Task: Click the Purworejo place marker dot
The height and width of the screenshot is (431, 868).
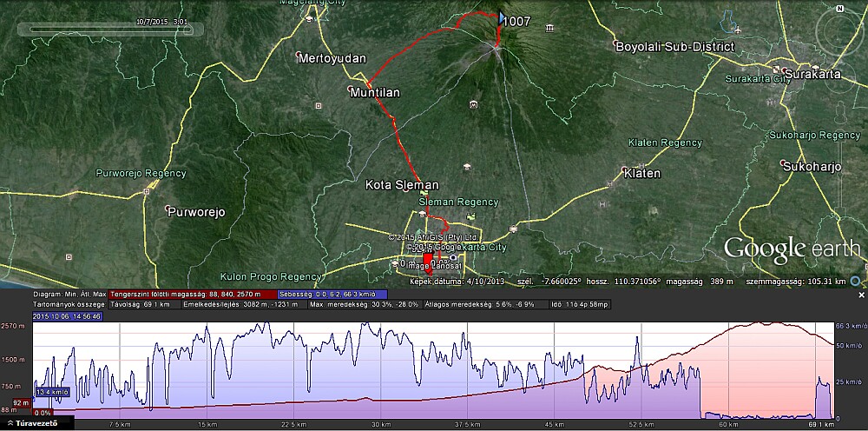Action: click(x=169, y=211)
